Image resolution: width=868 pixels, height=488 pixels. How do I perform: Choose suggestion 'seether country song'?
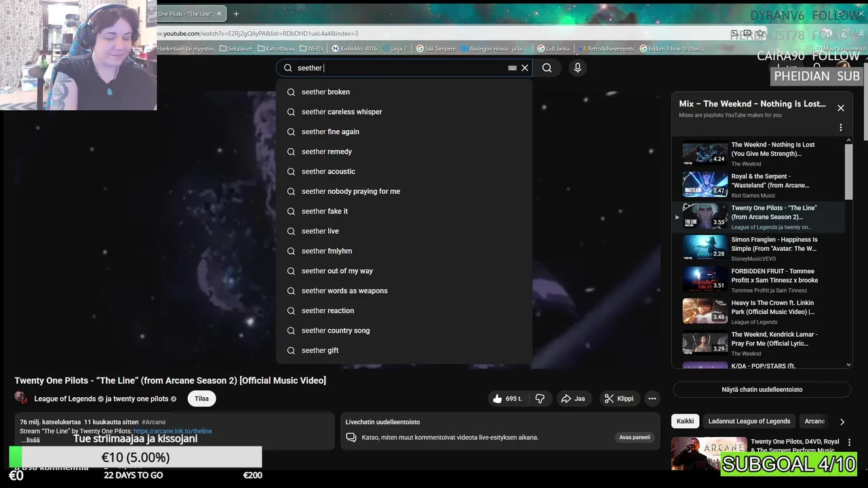[404, 331]
